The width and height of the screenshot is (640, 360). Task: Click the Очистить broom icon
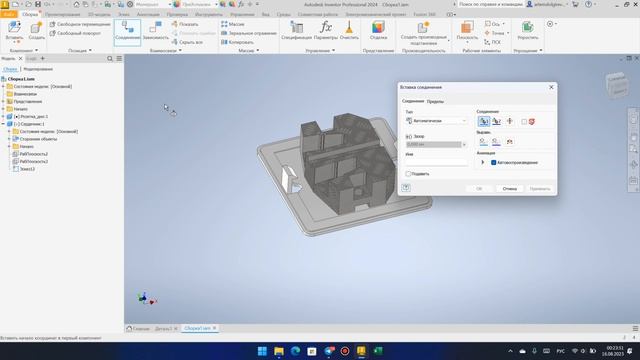[349, 28]
